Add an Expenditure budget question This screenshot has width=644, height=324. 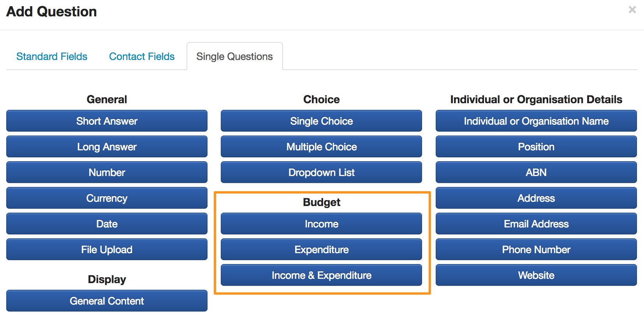tap(321, 250)
